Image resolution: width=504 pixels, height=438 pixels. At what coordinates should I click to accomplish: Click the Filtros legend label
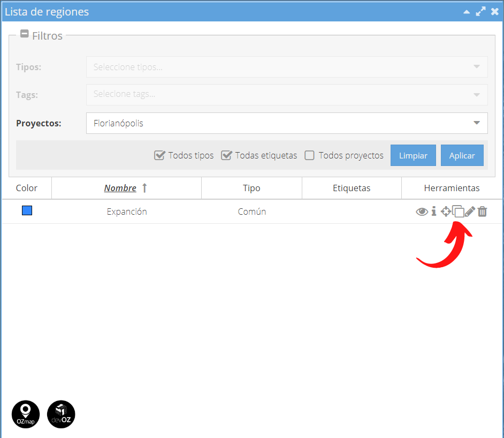(x=47, y=36)
